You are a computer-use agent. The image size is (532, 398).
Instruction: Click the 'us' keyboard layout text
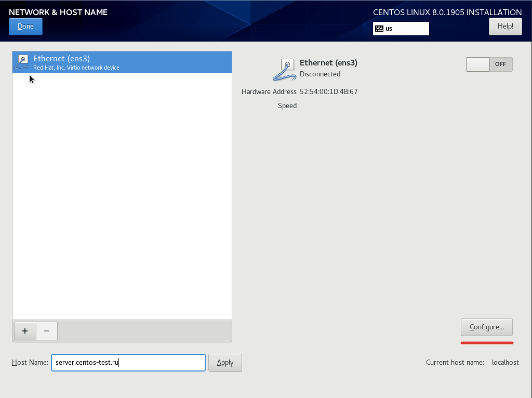coord(389,29)
